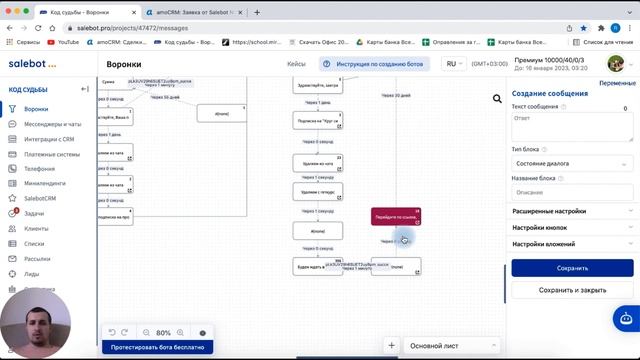Select the Удаляем с четверга block
Image resolution: width=640 pixels, height=360 pixels.
[318, 192]
